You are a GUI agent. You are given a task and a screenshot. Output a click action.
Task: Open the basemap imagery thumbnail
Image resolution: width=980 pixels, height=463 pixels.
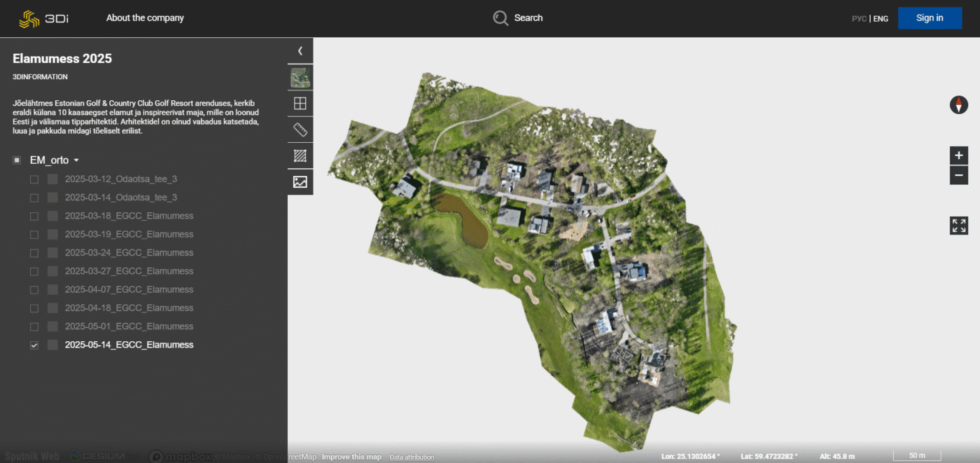pos(300,78)
